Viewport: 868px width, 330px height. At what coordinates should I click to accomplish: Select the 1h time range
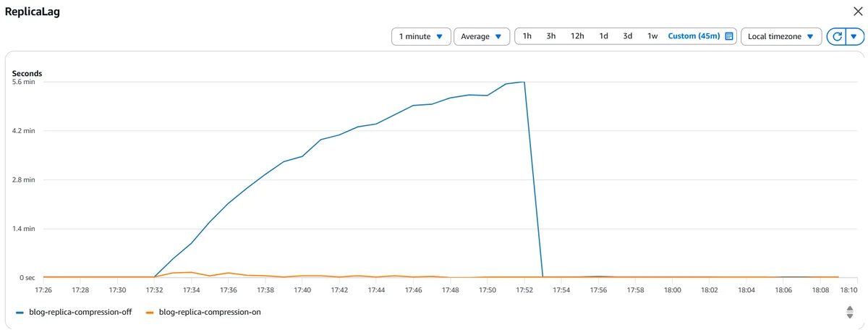point(527,36)
